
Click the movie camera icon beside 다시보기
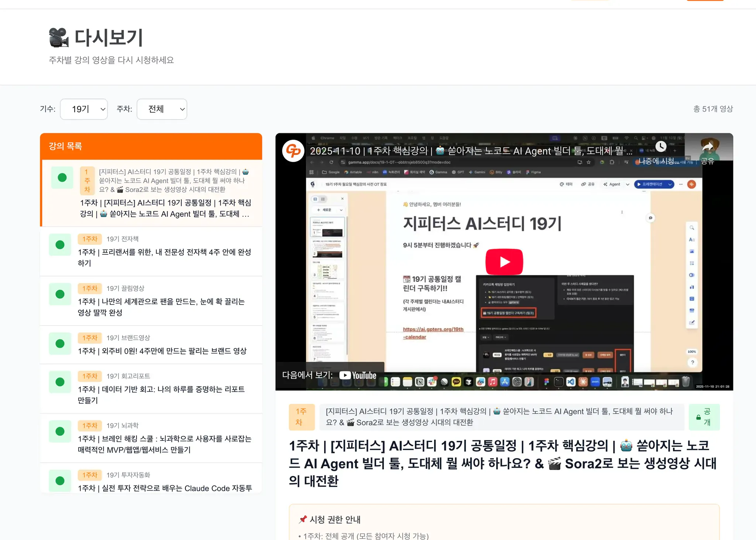click(x=59, y=38)
